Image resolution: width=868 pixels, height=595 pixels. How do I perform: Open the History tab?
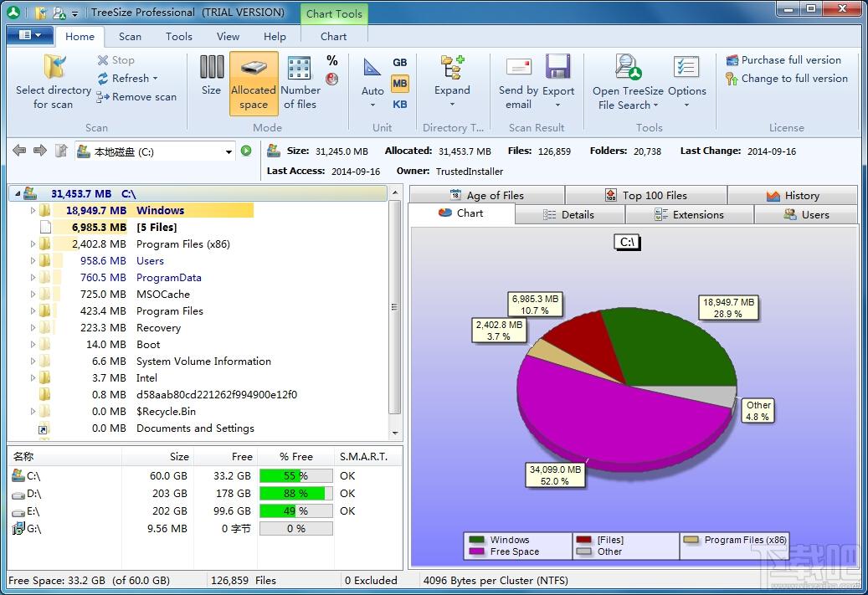click(x=793, y=195)
